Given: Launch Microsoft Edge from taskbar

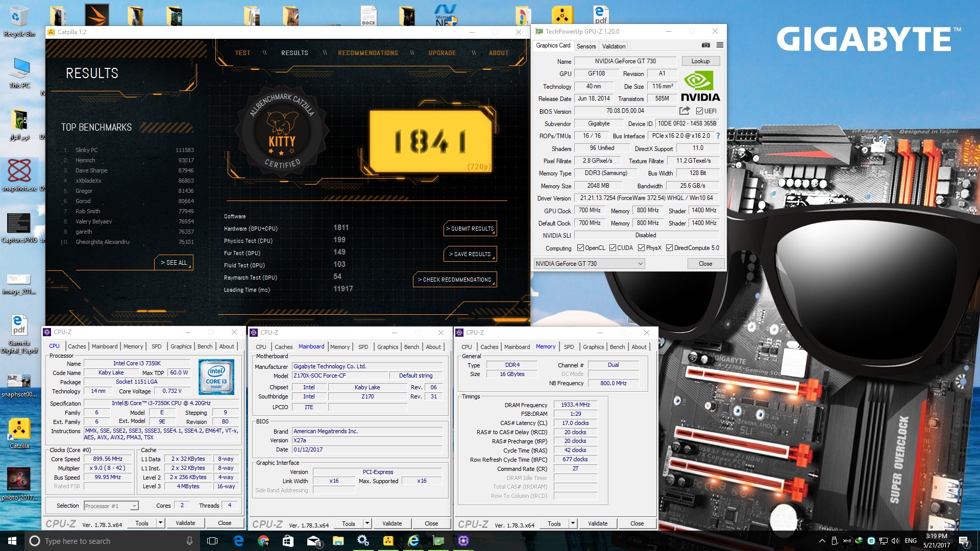Looking at the screenshot, I should pos(238,541).
